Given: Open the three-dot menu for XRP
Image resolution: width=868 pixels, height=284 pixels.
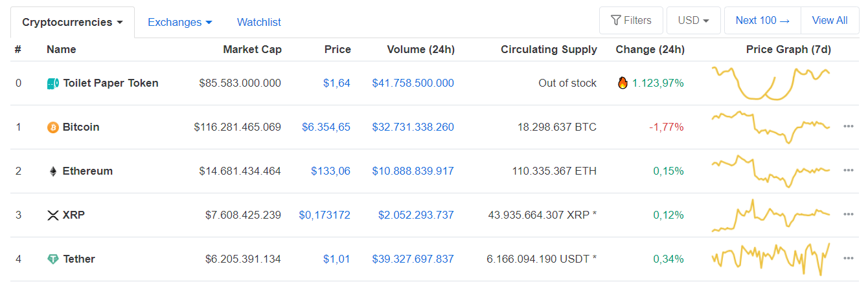Looking at the screenshot, I should click(x=848, y=215).
